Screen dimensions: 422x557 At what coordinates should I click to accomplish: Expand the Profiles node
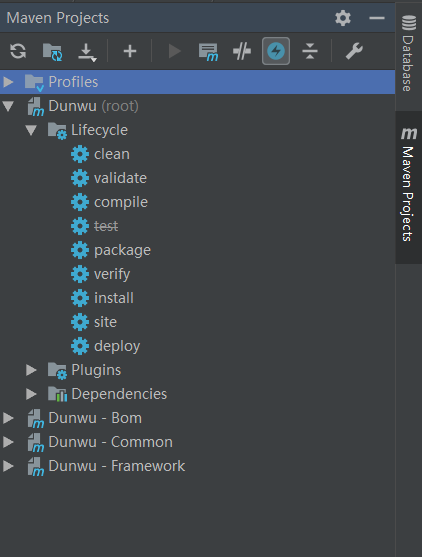[x=8, y=82]
